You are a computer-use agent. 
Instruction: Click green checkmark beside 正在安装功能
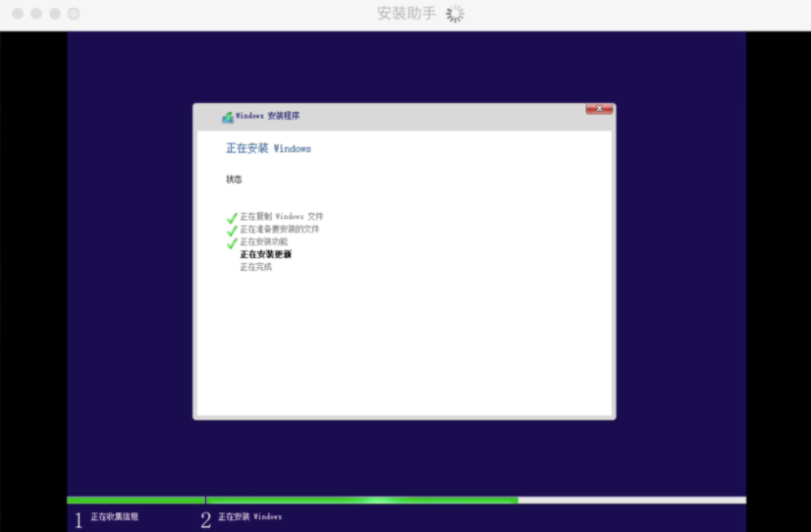point(232,243)
